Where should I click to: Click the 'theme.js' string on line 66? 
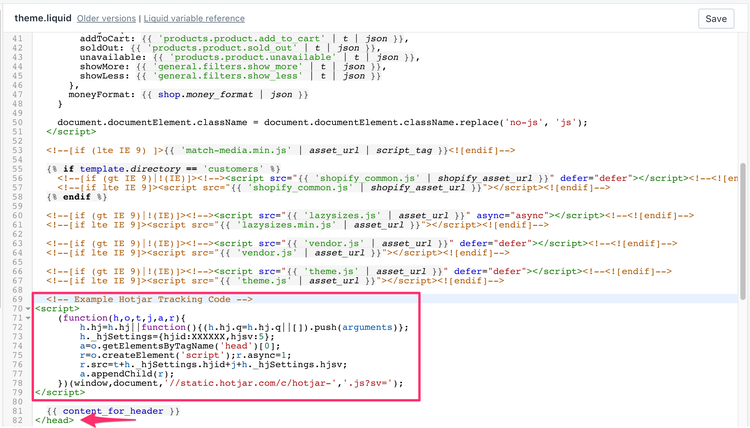click(331, 272)
